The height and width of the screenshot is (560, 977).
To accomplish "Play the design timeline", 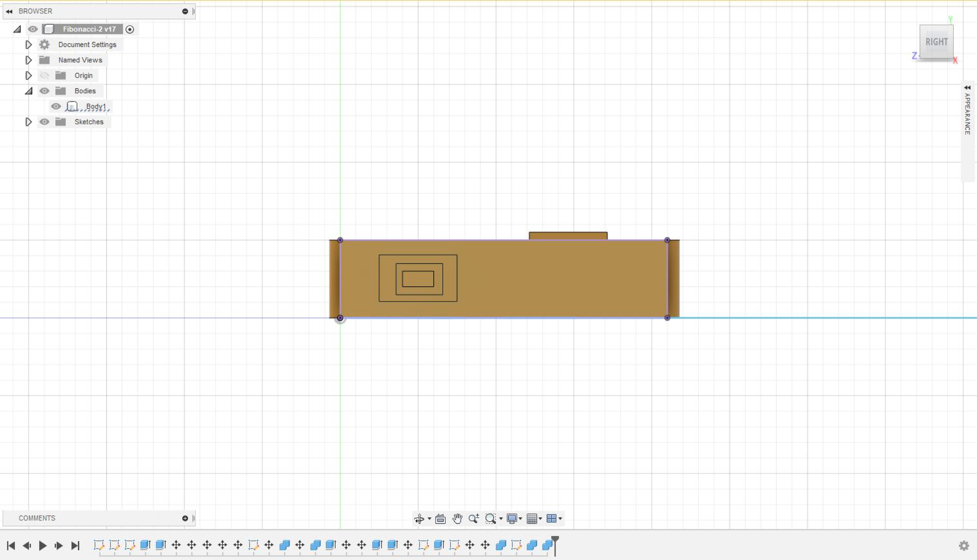I will (43, 545).
